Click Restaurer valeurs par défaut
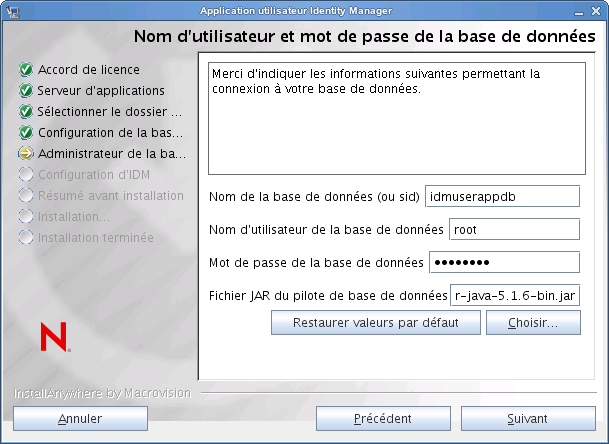Image resolution: width=609 pixels, height=444 pixels. (376, 322)
